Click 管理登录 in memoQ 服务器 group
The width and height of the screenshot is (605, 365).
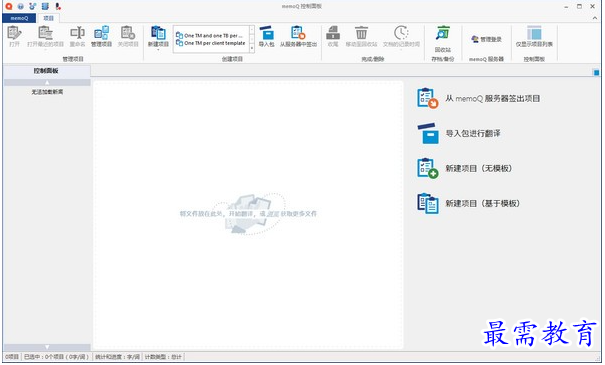(486, 39)
